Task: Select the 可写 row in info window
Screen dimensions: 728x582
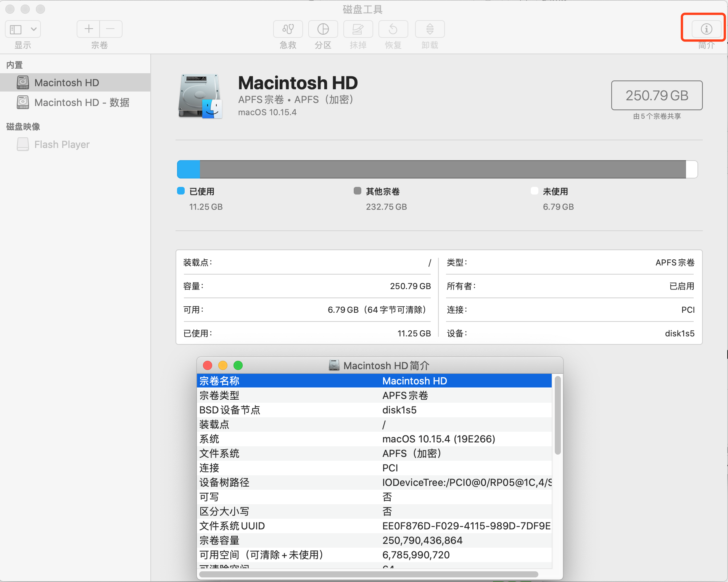Action: [x=374, y=497]
